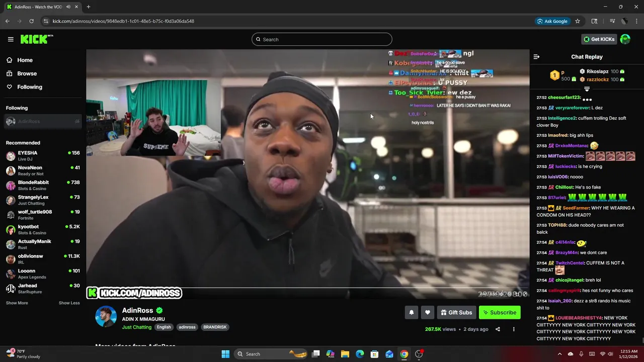
Task: Click the browser address bar URL
Action: [x=123, y=21]
